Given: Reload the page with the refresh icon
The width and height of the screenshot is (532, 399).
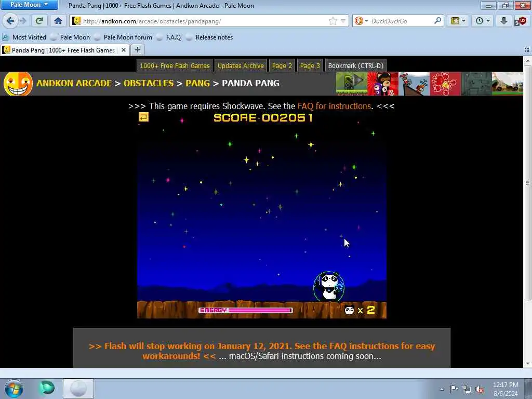Looking at the screenshot, I should tap(39, 21).
